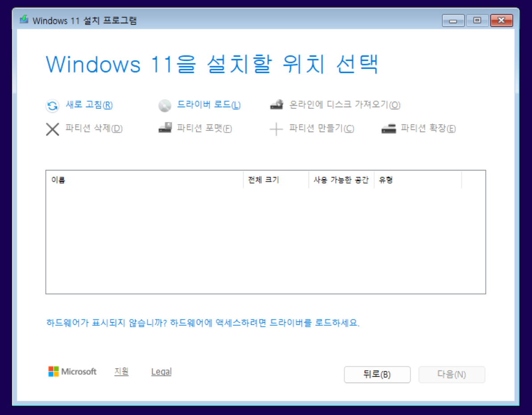Click the Microsoft logo
Screen dimensions: 532x415
pos(72,372)
